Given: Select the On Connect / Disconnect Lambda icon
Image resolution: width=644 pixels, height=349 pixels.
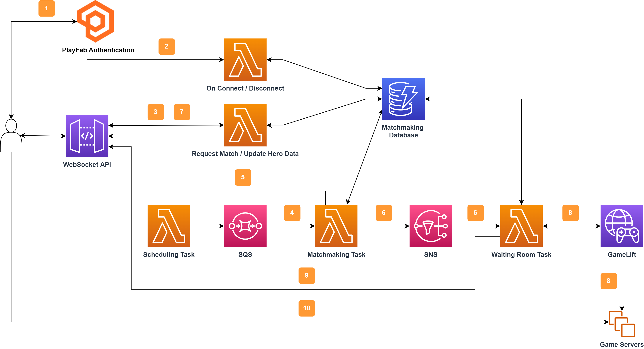Looking at the screenshot, I should [245, 60].
